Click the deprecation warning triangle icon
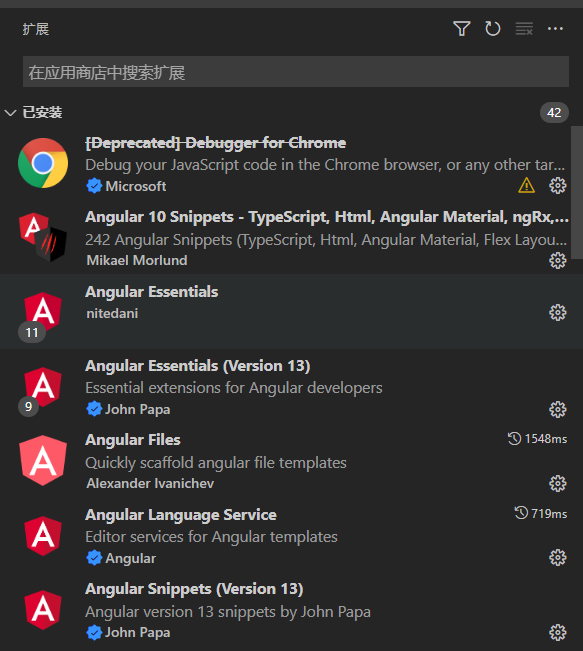583x651 pixels. point(527,185)
